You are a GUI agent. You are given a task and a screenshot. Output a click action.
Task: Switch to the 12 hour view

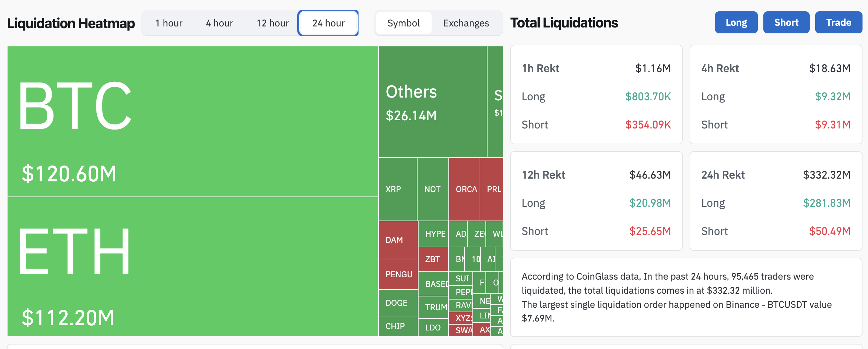coord(272,23)
